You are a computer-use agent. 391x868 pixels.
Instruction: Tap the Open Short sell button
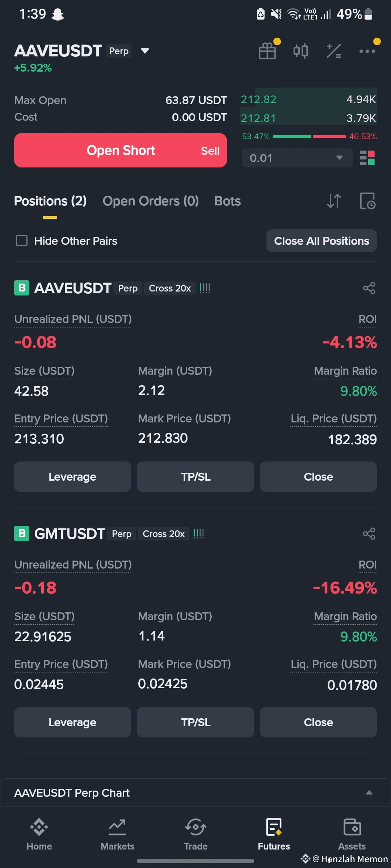pyautogui.click(x=121, y=150)
